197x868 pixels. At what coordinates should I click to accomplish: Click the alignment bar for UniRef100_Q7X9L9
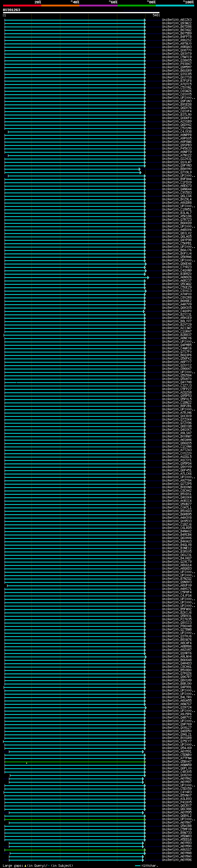tap(73, 172)
